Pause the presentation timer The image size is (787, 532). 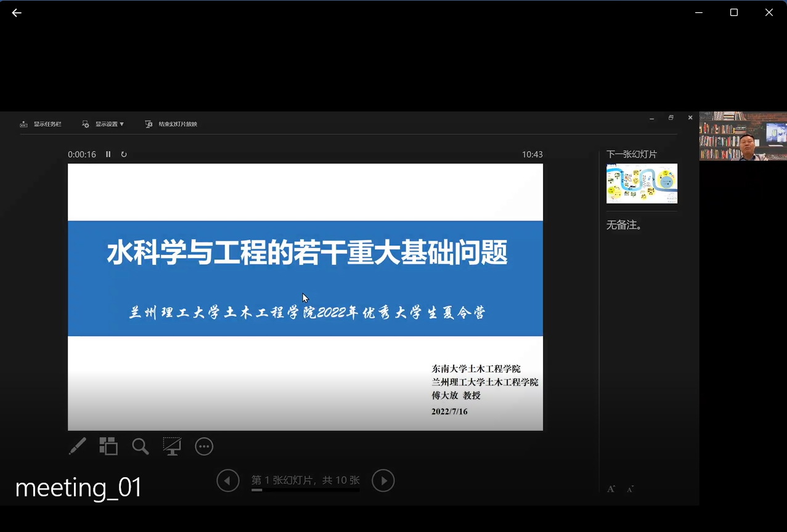[x=108, y=155]
